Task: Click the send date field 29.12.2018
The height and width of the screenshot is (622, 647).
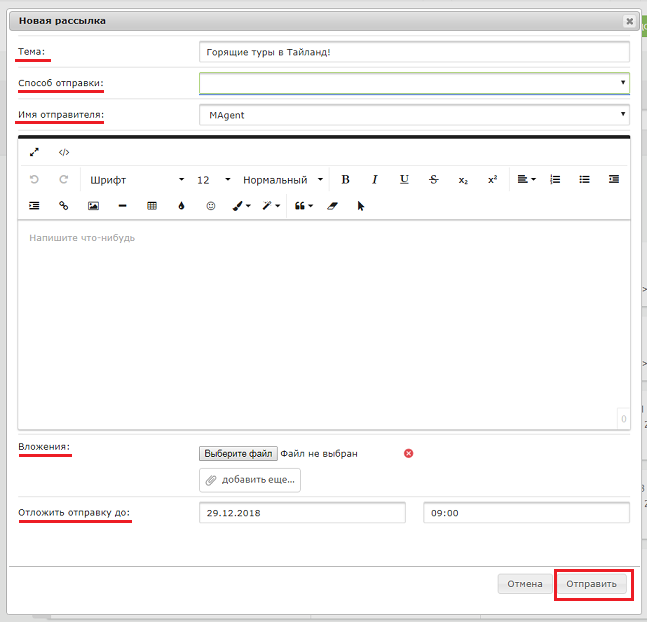Action: tap(302, 513)
